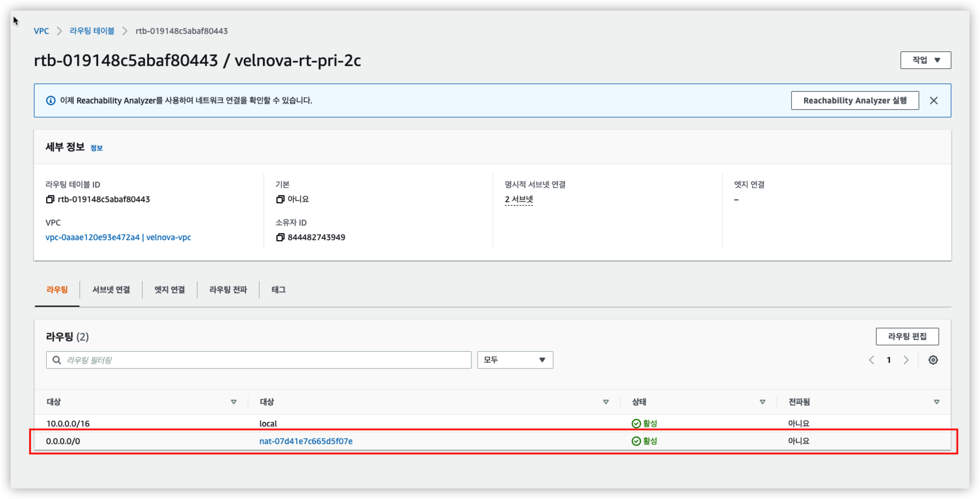Viewport: 980px width, 499px height.
Task: Click the 라우팅 편집 button
Action: (x=907, y=337)
